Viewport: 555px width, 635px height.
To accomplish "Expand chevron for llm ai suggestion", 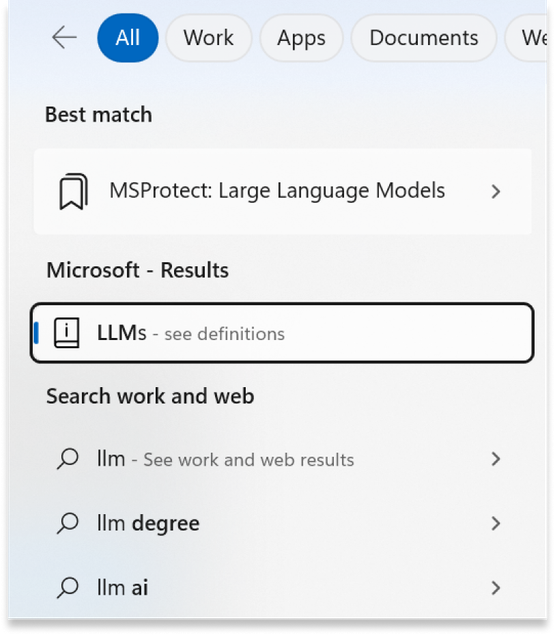I will pos(495,588).
